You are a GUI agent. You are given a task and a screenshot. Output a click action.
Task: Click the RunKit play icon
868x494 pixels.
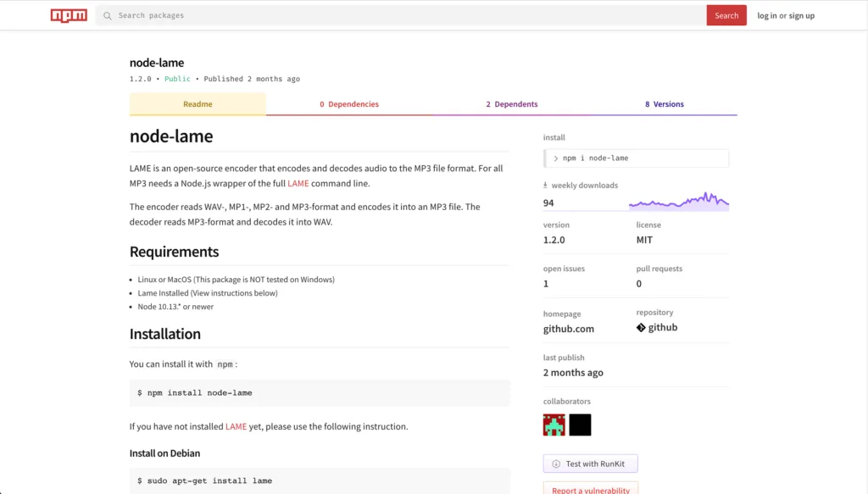[x=556, y=463]
